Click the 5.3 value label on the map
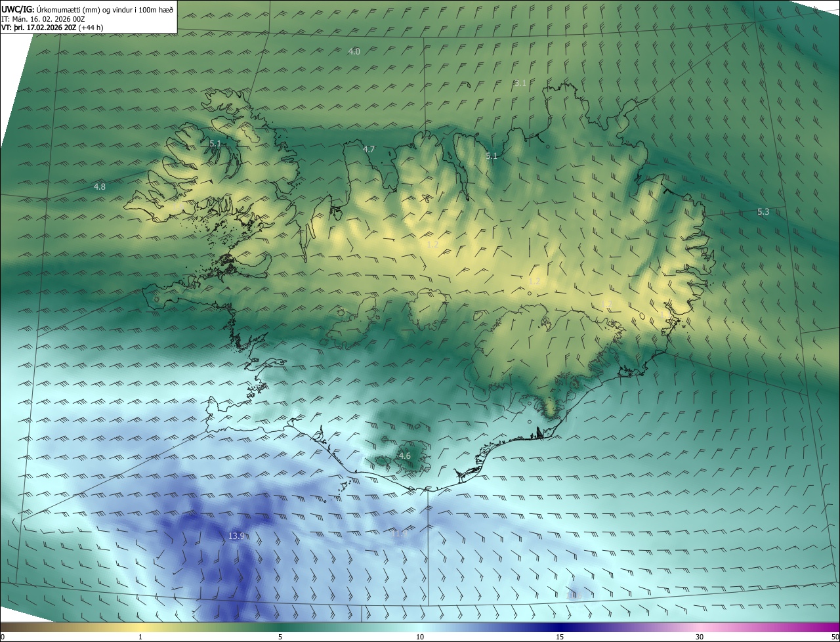Image resolution: width=840 pixels, height=642 pixels. pos(763,212)
